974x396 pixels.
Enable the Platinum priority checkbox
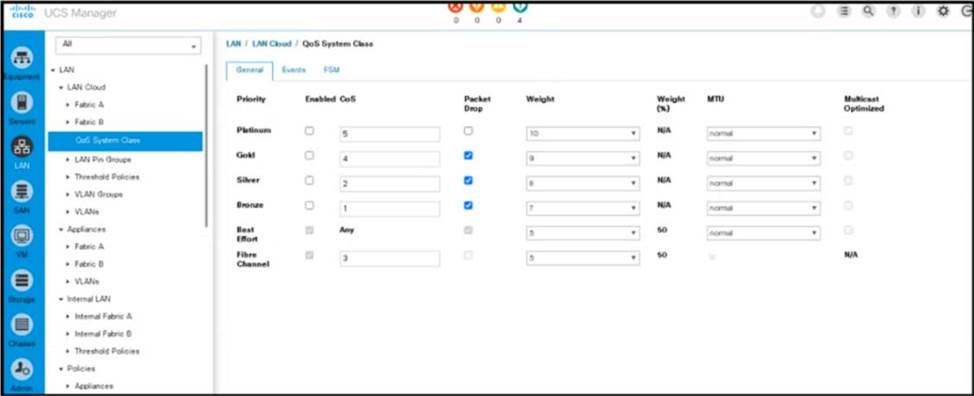pyautogui.click(x=309, y=131)
